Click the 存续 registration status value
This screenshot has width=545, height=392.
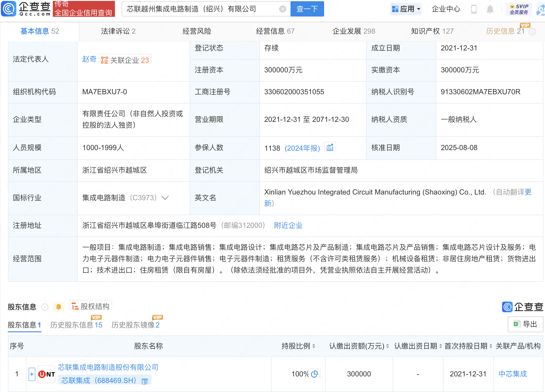[271, 48]
